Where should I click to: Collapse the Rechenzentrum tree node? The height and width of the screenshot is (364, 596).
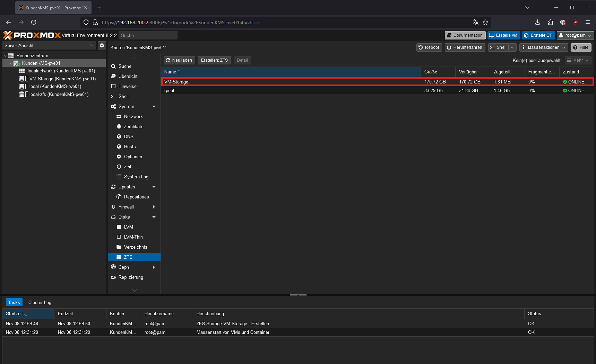6,56
